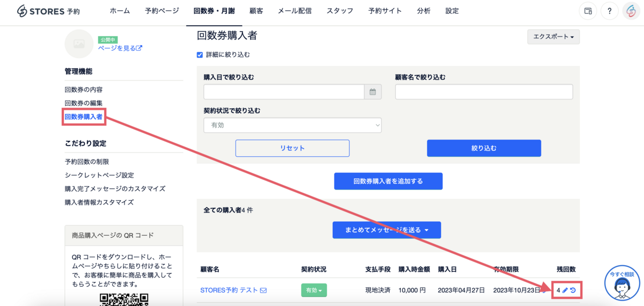Open the 予約ページ tab
The image size is (644, 306).
click(162, 11)
